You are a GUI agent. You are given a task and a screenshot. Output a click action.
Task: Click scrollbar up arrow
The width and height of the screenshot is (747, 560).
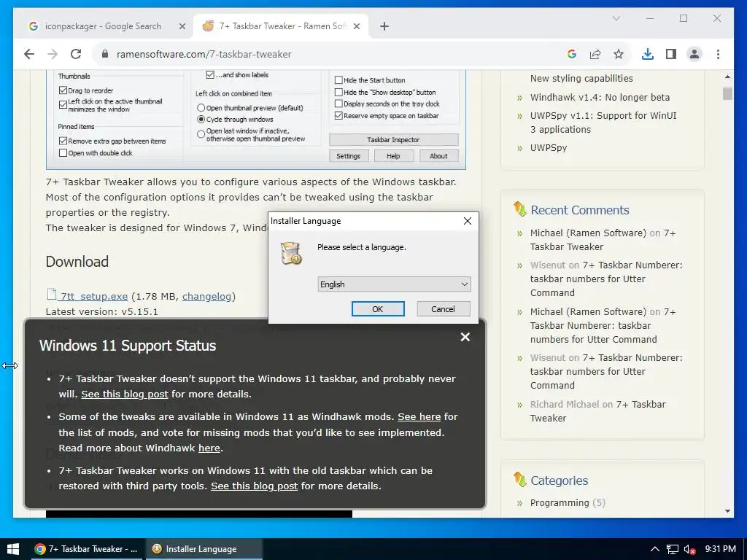(x=727, y=76)
